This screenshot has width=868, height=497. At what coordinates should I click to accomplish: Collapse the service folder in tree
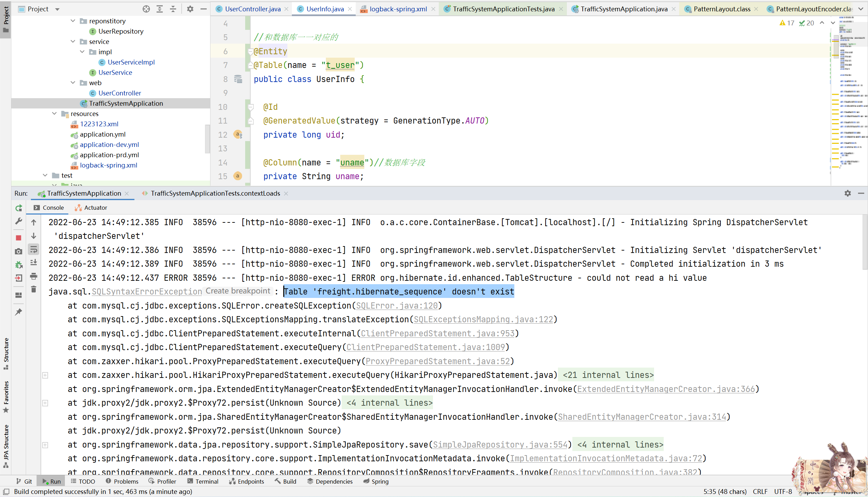(x=73, y=42)
